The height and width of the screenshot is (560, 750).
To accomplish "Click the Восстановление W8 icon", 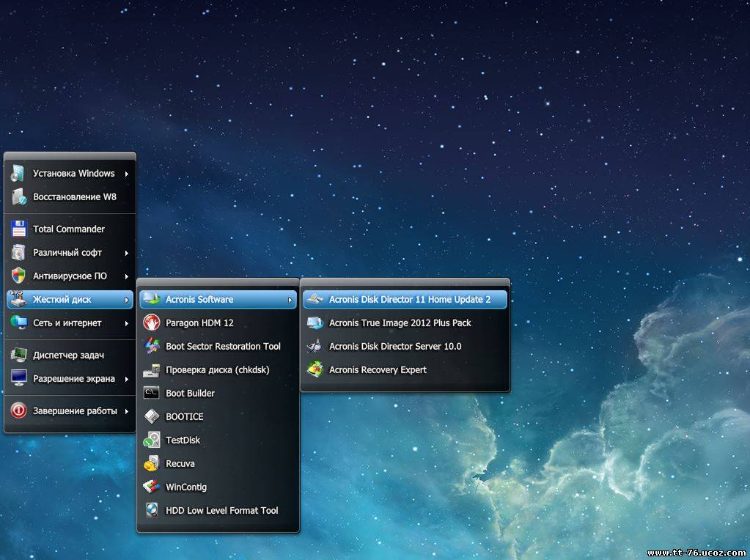I will coord(18,197).
